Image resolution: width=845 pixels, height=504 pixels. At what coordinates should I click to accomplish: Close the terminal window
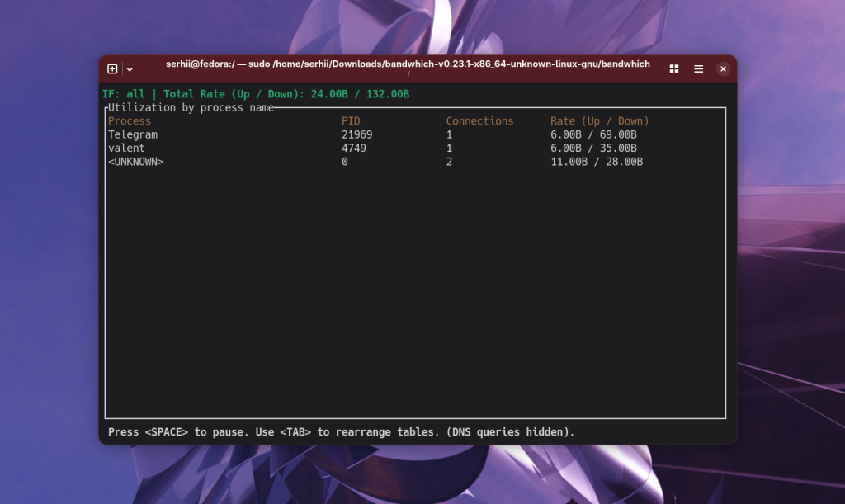pos(723,69)
